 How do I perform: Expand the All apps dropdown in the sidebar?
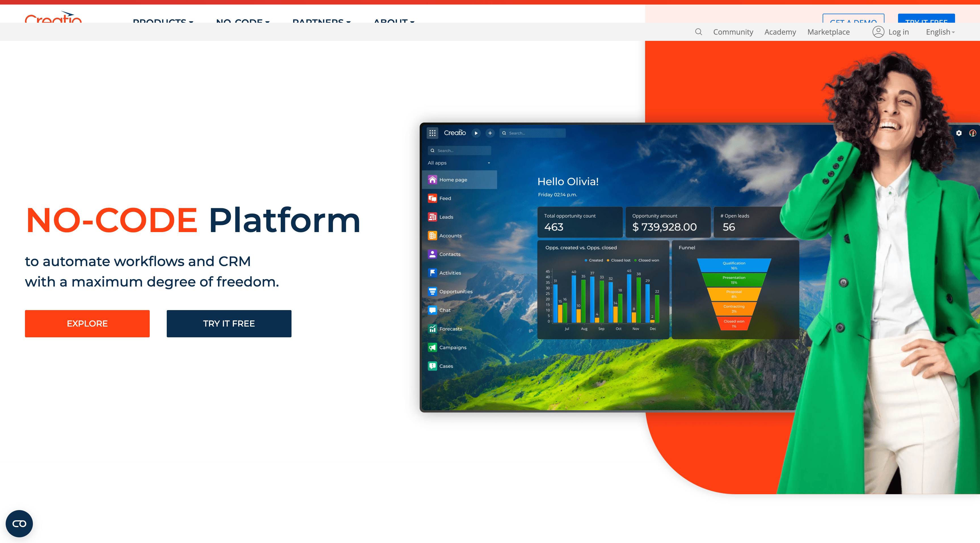coord(459,163)
